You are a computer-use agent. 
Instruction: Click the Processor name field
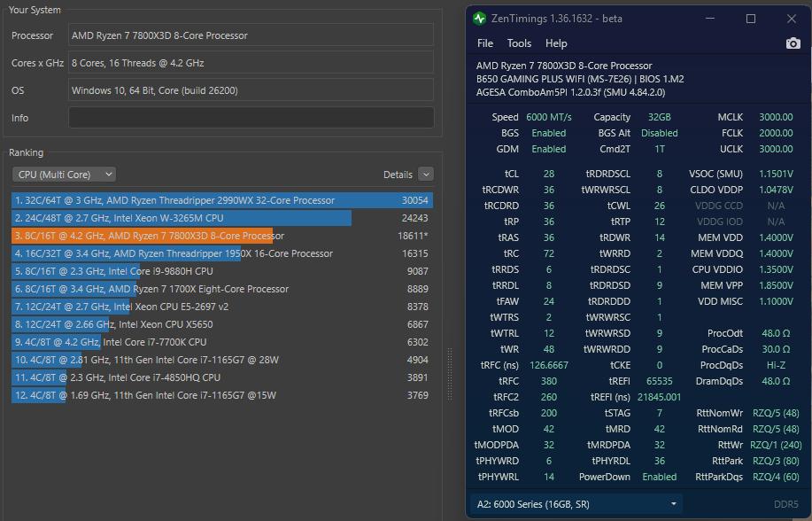click(x=251, y=35)
